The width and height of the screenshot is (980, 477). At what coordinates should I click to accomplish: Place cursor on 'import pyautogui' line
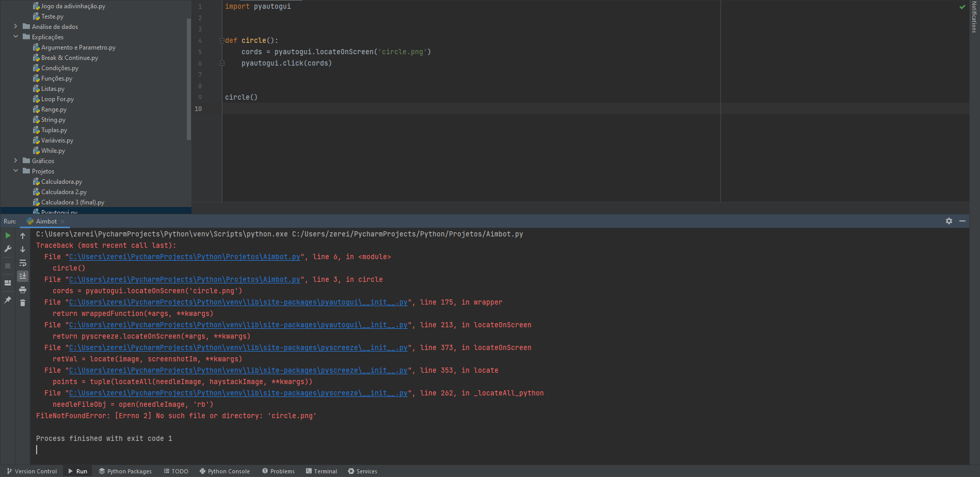click(x=258, y=6)
